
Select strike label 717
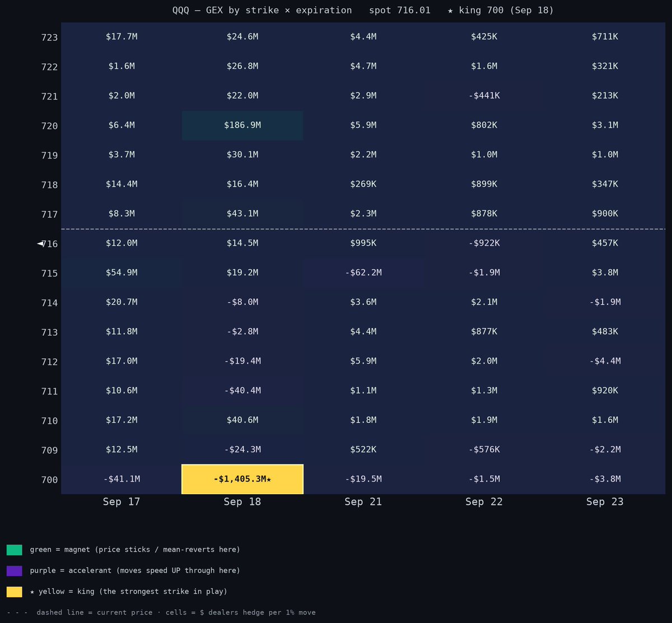coord(49,215)
